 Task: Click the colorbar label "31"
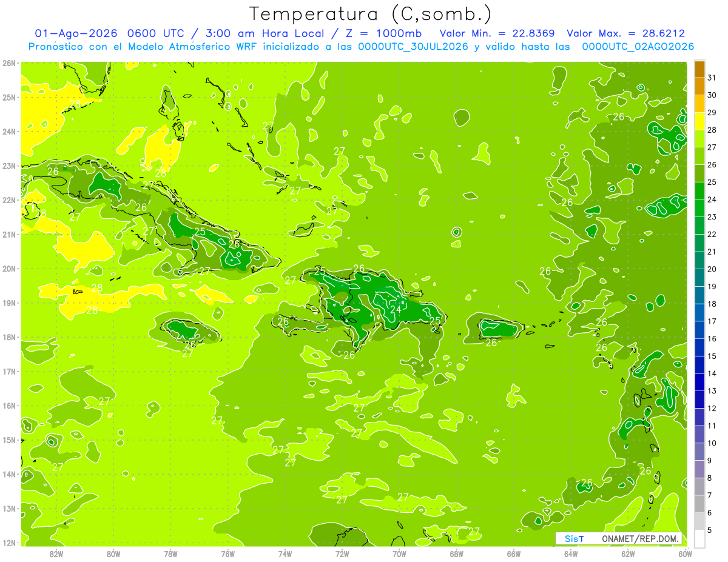tap(712, 78)
